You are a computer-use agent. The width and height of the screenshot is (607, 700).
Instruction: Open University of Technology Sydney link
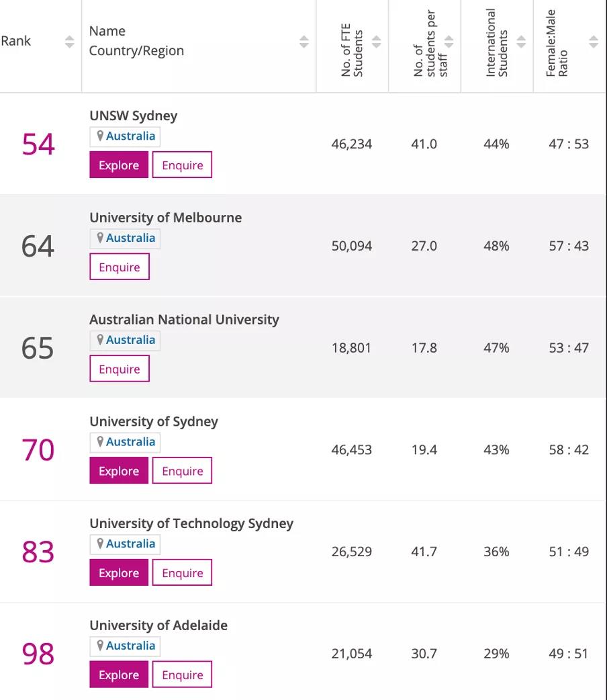pyautogui.click(x=191, y=523)
